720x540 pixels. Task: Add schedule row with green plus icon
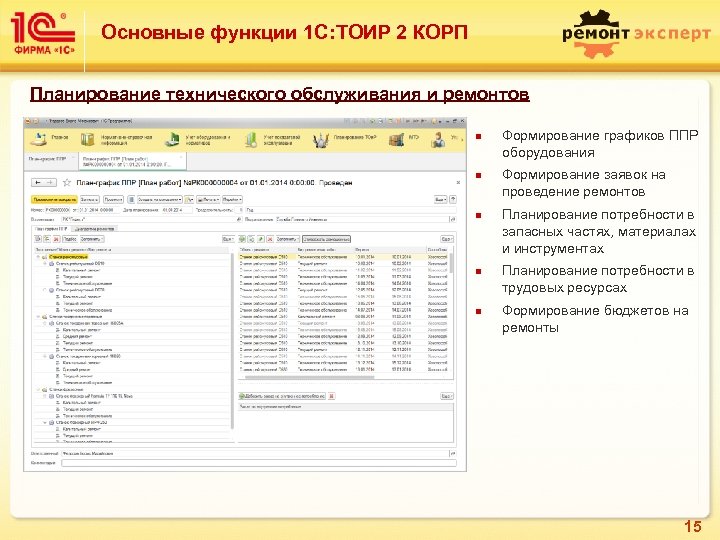[x=242, y=239]
